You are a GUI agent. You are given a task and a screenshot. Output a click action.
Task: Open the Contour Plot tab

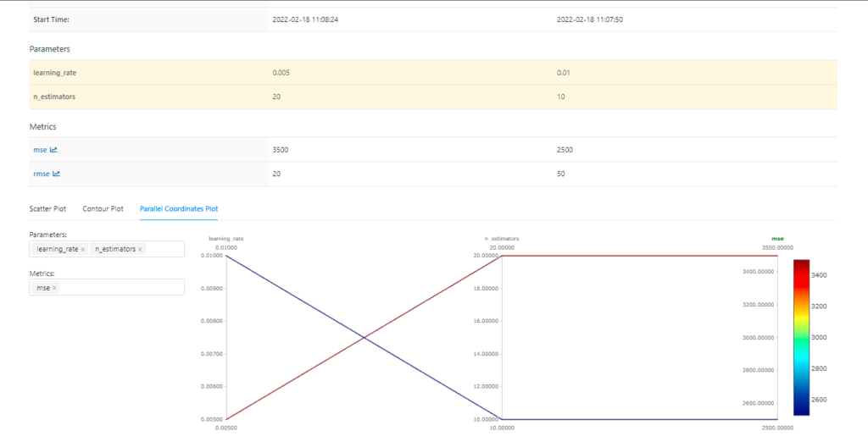pyautogui.click(x=103, y=208)
